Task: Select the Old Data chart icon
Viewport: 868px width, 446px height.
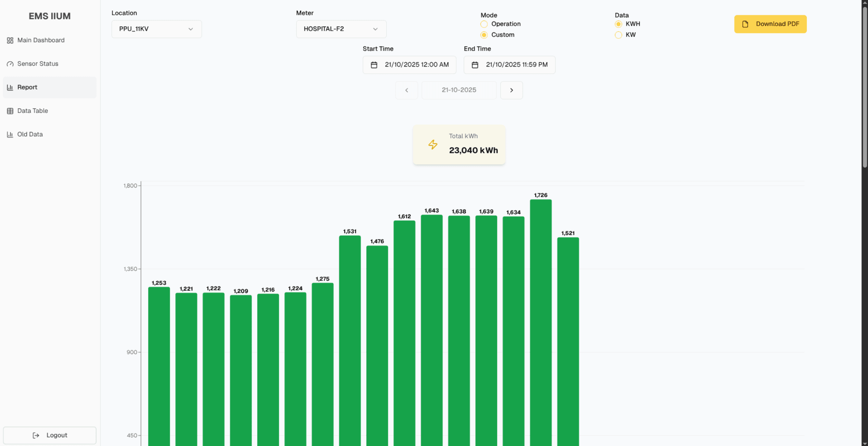Action: coord(10,134)
